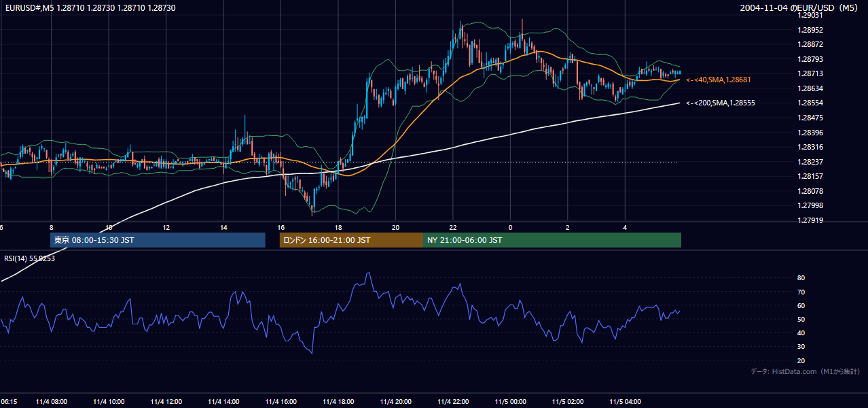Click hour marker 12 under price chart
868x408 pixels.
166,227
